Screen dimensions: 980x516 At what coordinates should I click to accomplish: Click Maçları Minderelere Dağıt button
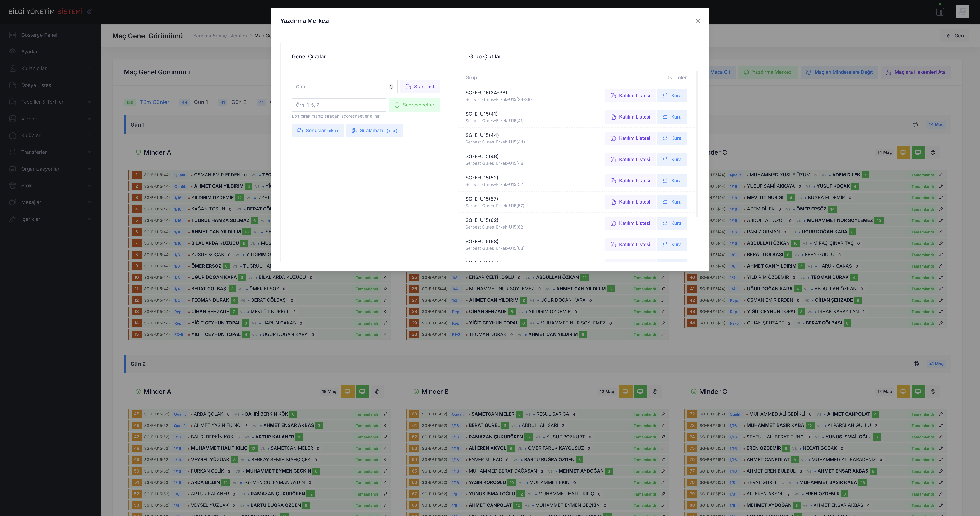pyautogui.click(x=839, y=72)
